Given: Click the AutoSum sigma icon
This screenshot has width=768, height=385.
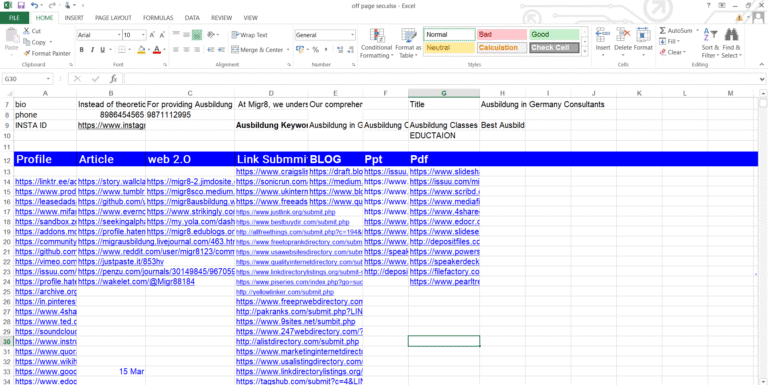Looking at the screenshot, I should pyautogui.click(x=663, y=30).
